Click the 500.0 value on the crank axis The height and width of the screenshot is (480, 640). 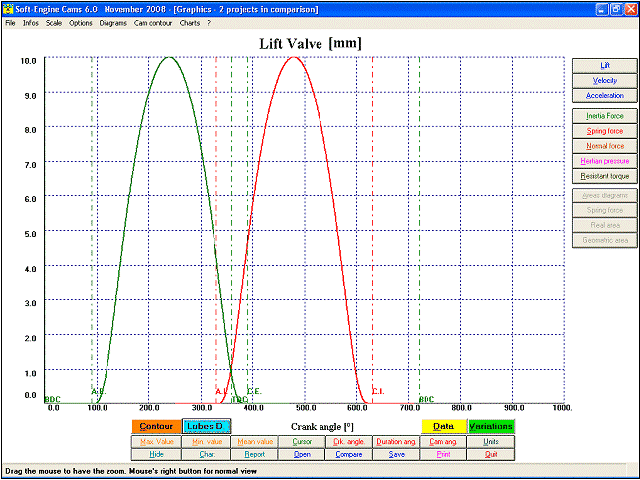pyautogui.click(x=304, y=408)
